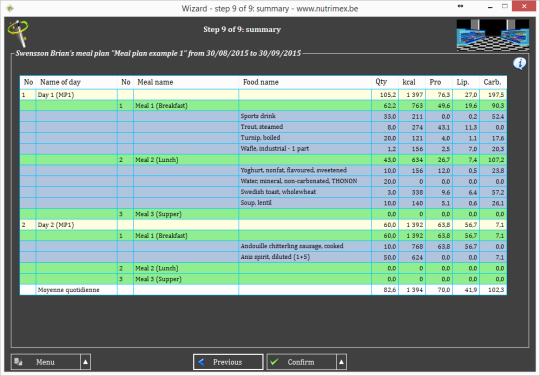540x376 pixels.
Task: Click the 'Meal name' column header
Action: tap(186, 82)
